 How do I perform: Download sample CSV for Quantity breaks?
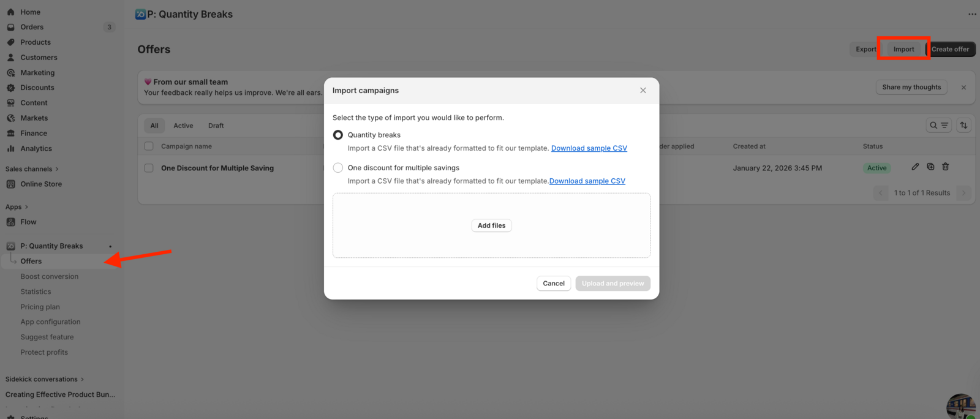(589, 148)
